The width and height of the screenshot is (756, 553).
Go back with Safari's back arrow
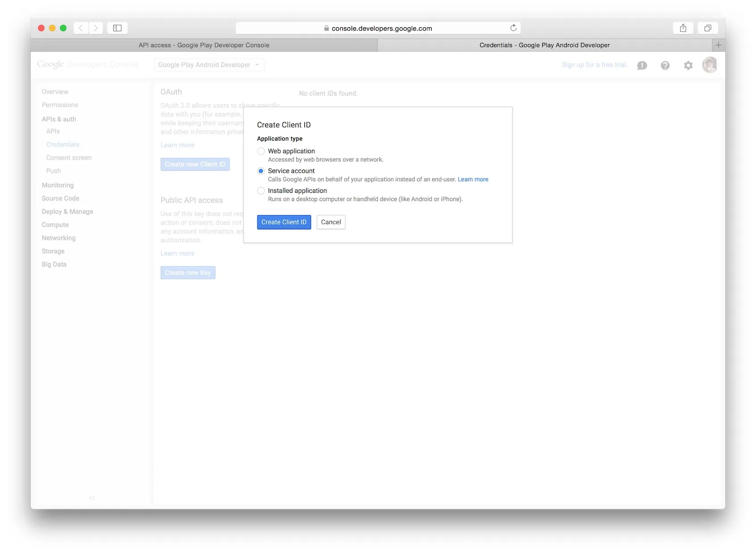point(81,28)
